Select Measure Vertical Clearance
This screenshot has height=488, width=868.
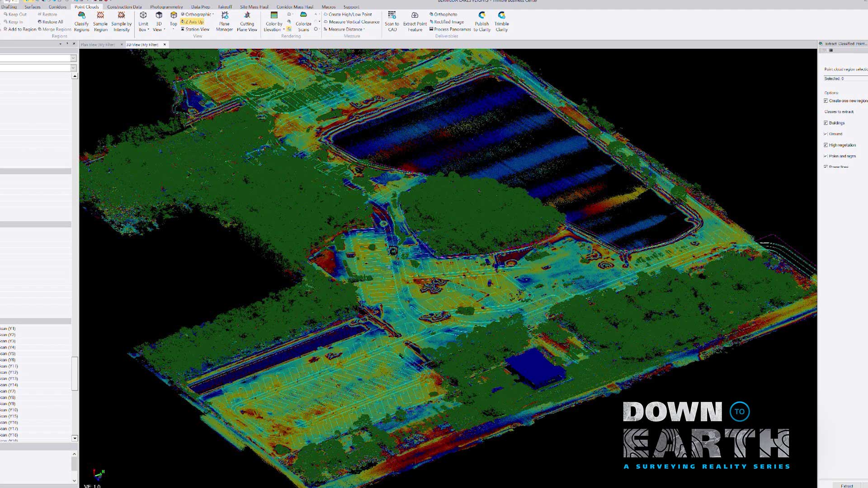[351, 22]
